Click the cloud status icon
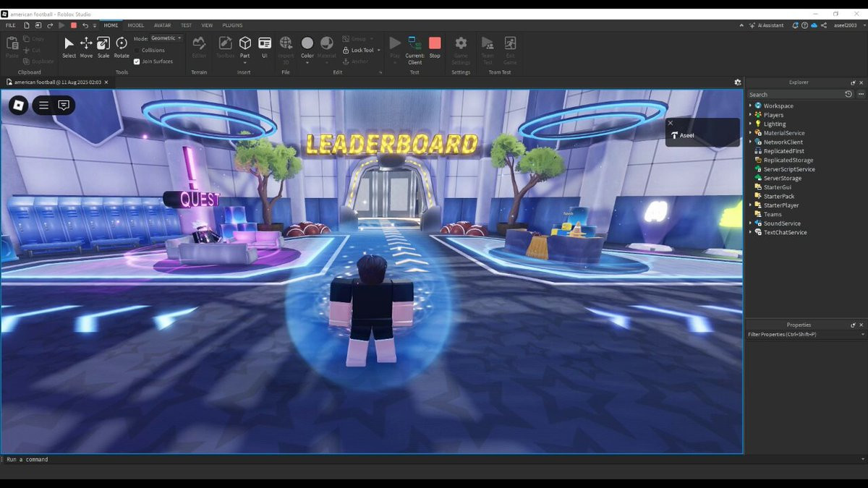Image resolution: width=868 pixels, height=488 pixels. point(814,25)
